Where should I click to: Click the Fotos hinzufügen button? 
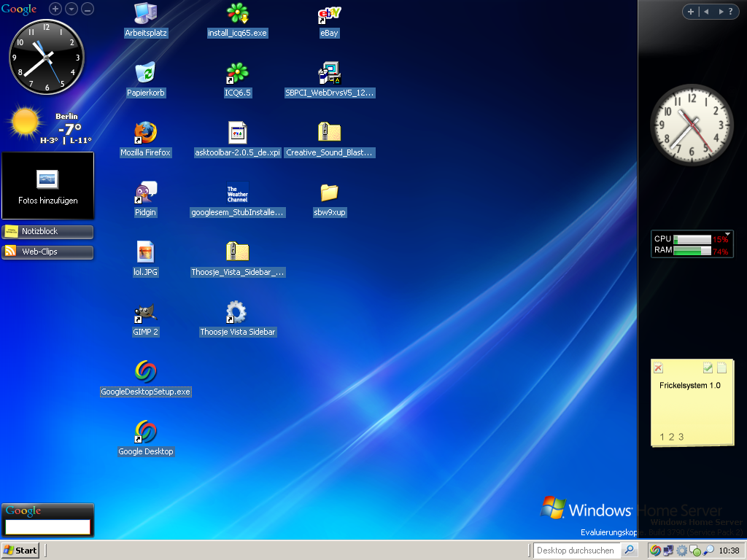[48, 186]
